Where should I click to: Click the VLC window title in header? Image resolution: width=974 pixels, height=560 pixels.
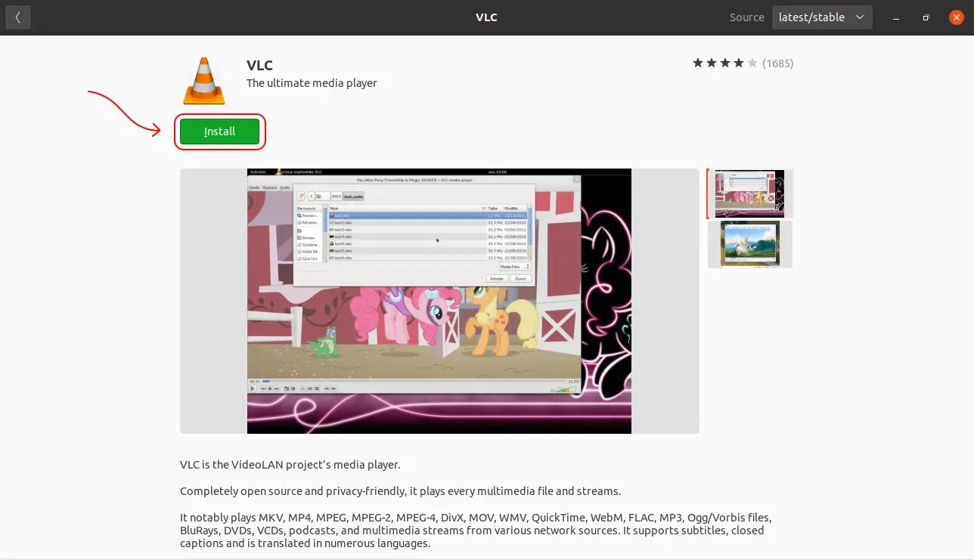point(486,17)
